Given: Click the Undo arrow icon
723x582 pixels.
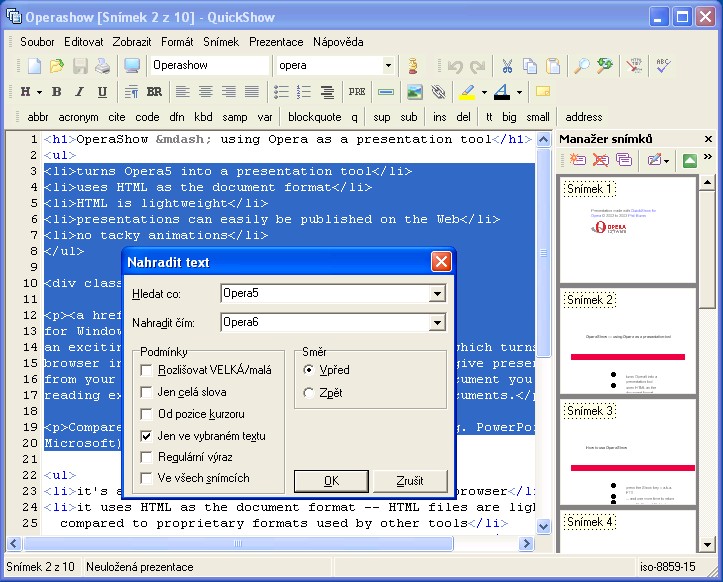Looking at the screenshot, I should (x=455, y=66).
